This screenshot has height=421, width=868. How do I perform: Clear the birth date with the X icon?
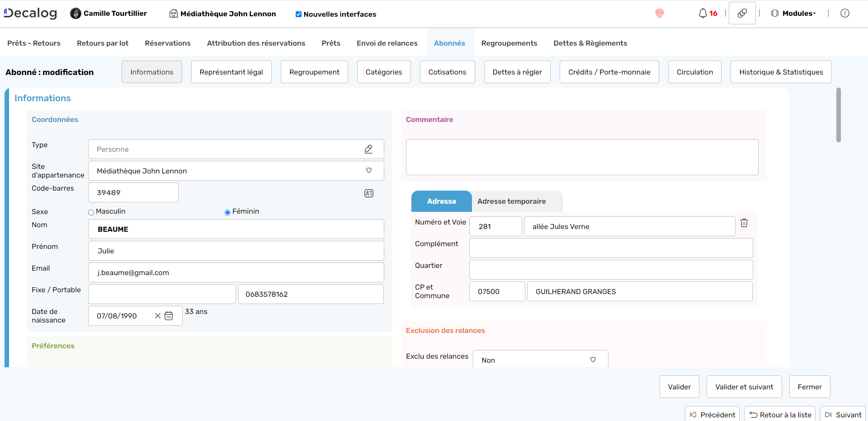coord(157,316)
